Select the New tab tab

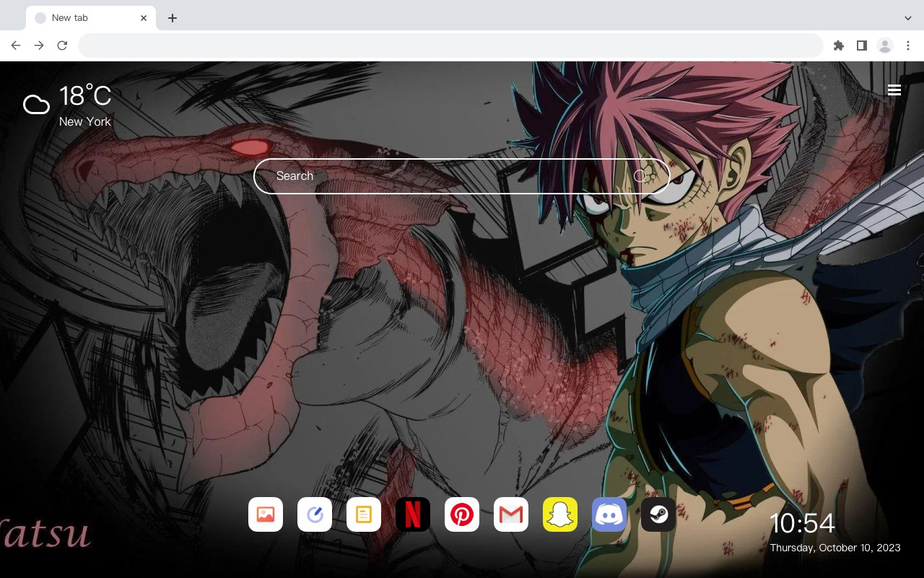coord(91,18)
